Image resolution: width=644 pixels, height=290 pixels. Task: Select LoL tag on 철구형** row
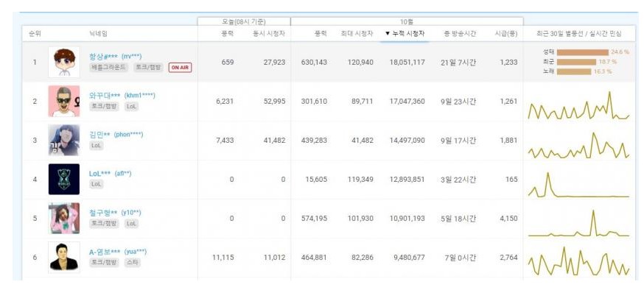[131, 224]
